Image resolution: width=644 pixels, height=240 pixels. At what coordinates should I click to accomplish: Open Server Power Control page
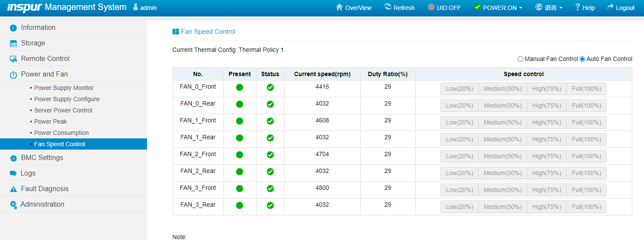point(63,110)
